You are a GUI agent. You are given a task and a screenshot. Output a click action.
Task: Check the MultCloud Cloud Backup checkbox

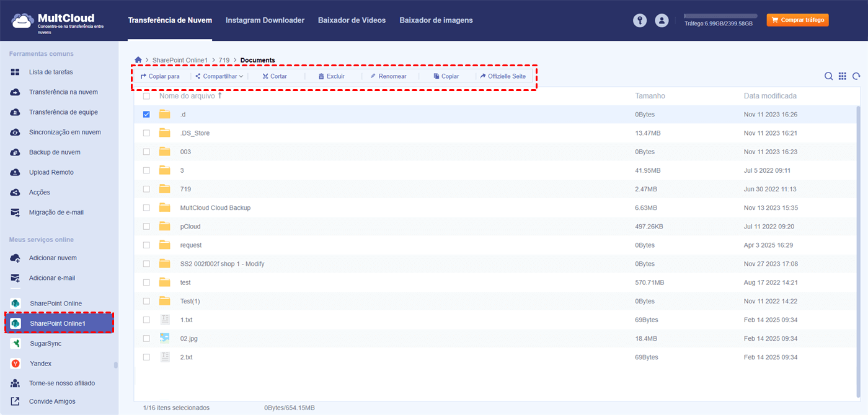pos(146,207)
